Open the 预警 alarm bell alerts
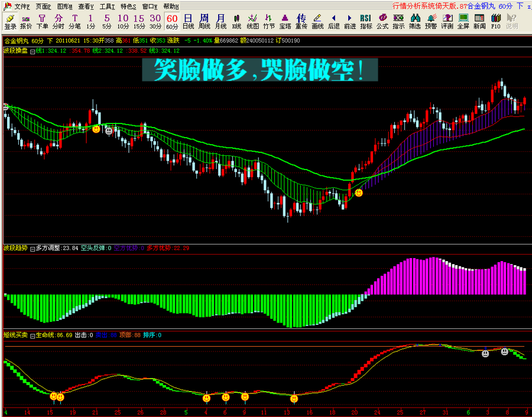The width and height of the screenshot is (532, 417). (x=431, y=22)
